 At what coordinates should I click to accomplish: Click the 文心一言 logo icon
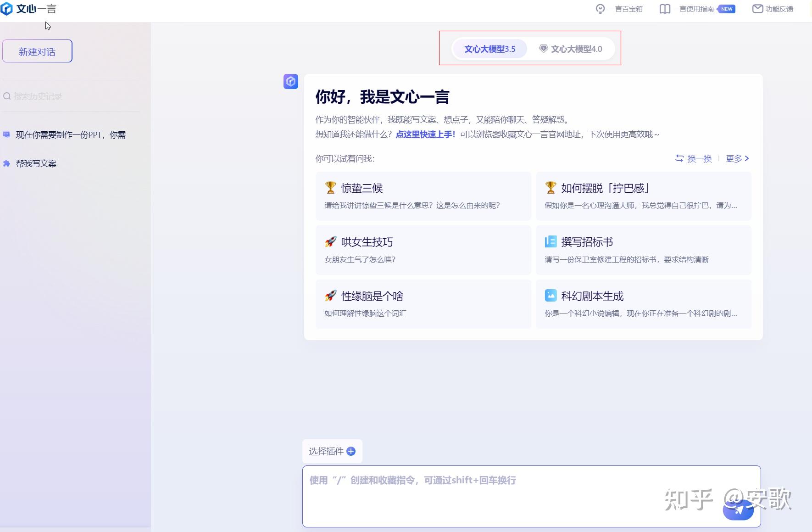tap(6, 9)
